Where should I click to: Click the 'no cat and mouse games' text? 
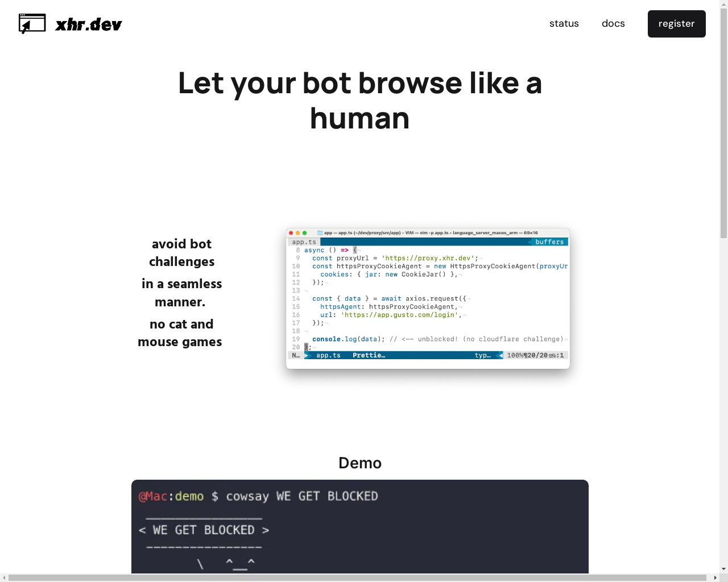[180, 332]
